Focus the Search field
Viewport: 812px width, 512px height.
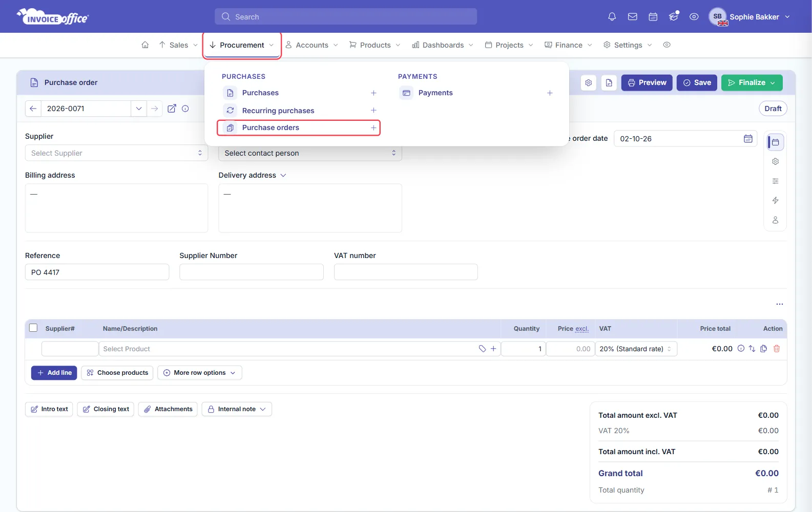(x=346, y=16)
